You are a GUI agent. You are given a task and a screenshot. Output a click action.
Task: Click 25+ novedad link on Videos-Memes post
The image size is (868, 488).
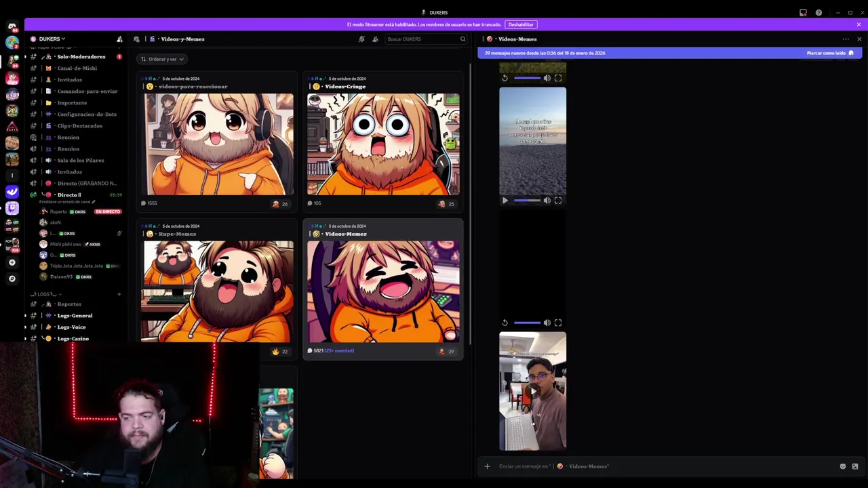[x=339, y=351]
